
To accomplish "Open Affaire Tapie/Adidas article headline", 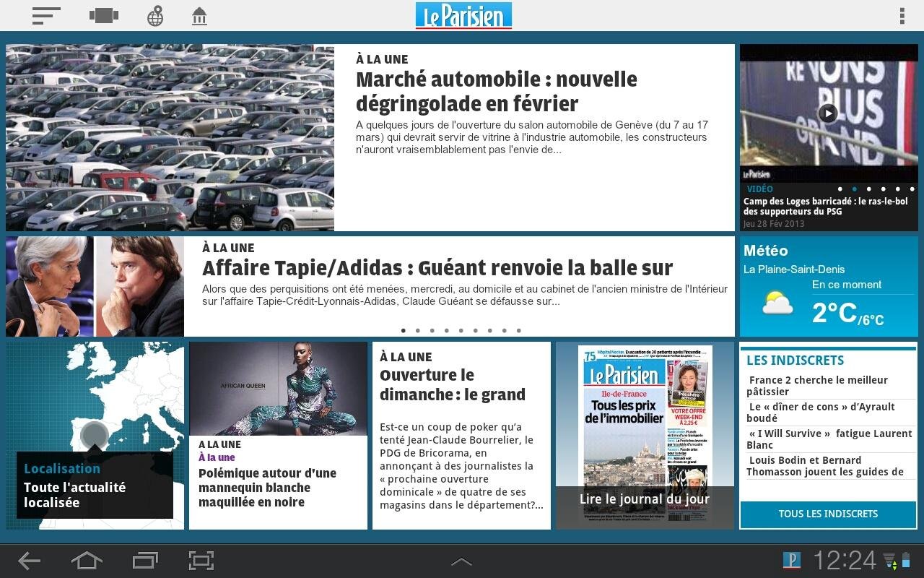I will (x=437, y=268).
